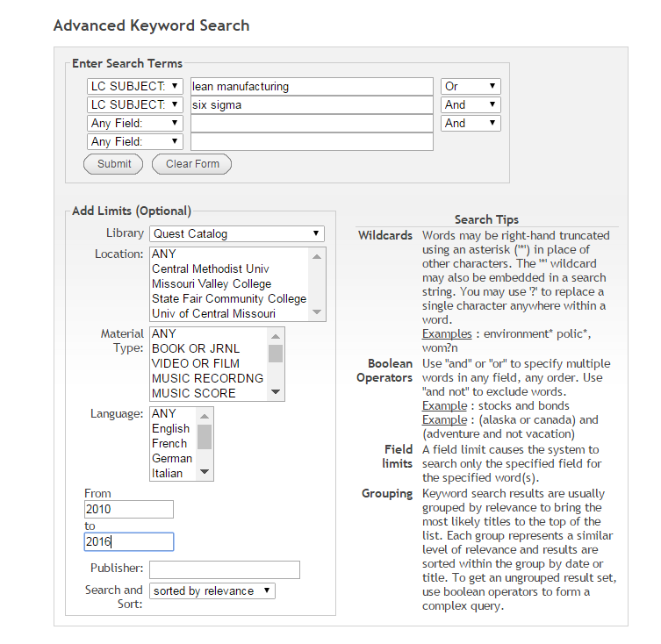
Task: Click the Example link for alaska or canada
Action: [444, 419]
